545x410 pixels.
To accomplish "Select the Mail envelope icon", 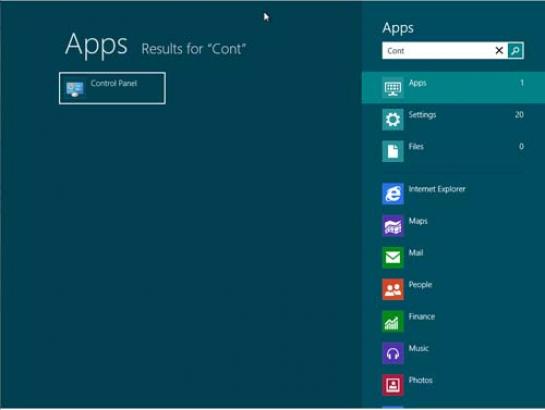I will tap(393, 257).
